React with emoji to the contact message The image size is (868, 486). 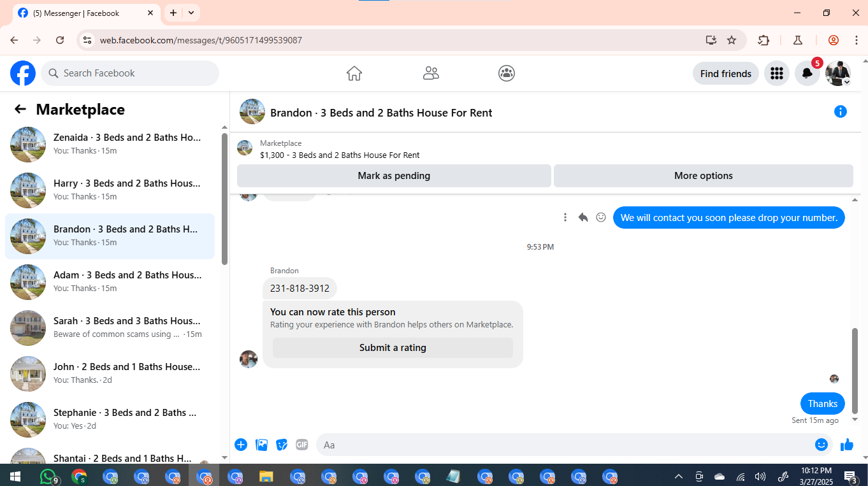600,217
